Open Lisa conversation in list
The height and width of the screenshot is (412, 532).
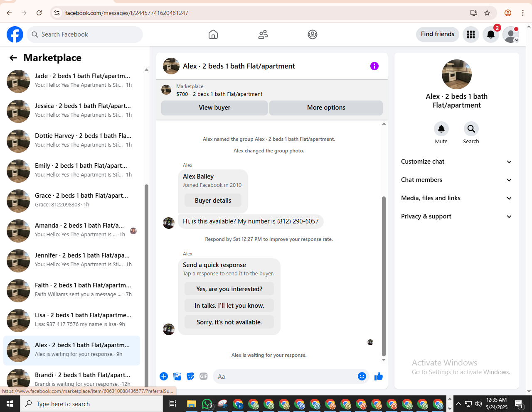[71, 320]
